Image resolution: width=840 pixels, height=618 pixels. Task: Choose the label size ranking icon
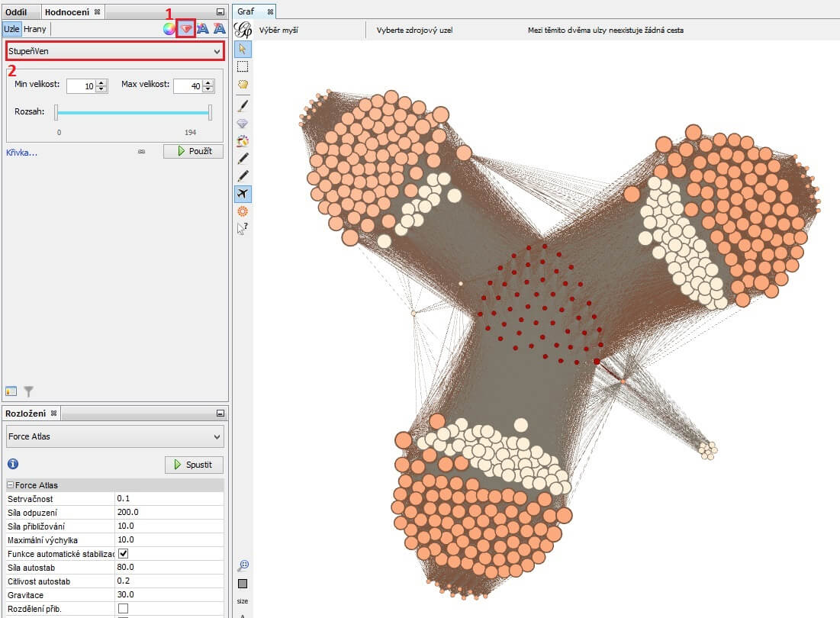pos(219,29)
